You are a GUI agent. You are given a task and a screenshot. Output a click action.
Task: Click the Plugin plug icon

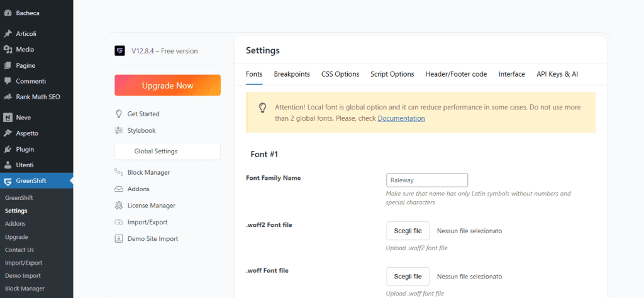[x=8, y=150]
